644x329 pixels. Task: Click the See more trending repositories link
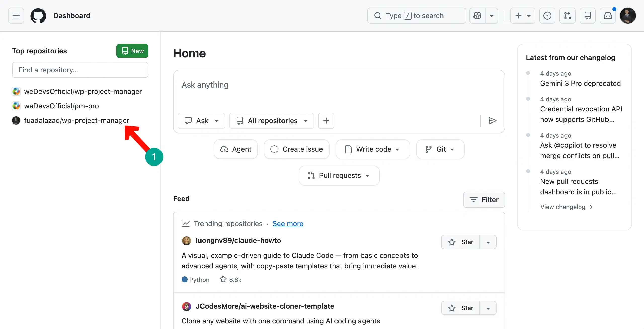(x=288, y=224)
